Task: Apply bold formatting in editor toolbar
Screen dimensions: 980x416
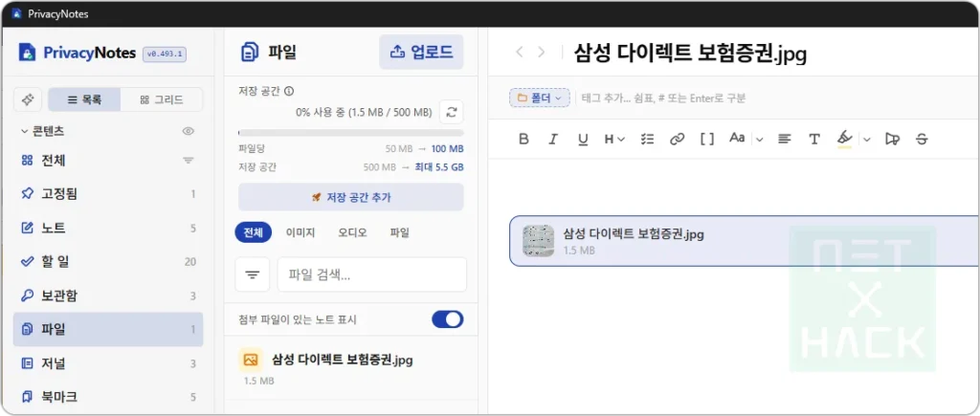Action: [x=523, y=140]
